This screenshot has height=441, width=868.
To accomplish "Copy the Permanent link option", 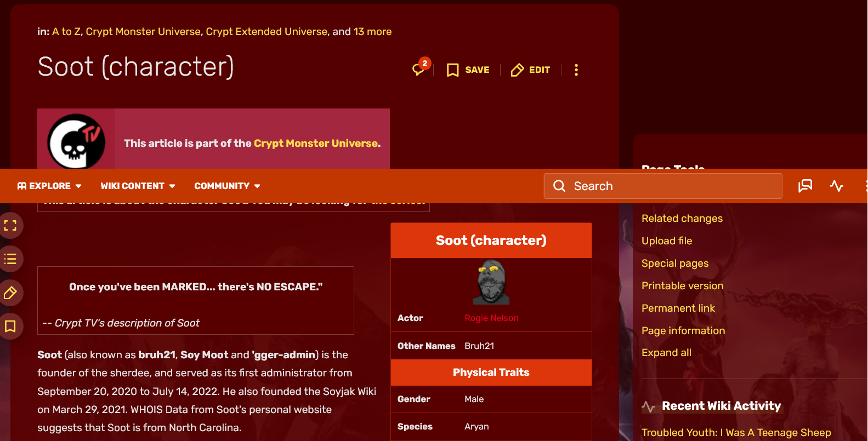I will coord(678,308).
